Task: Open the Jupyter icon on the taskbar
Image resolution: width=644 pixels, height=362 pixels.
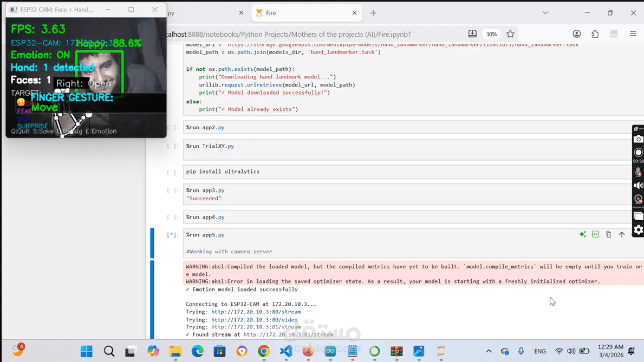Action: pyautogui.click(x=441, y=351)
